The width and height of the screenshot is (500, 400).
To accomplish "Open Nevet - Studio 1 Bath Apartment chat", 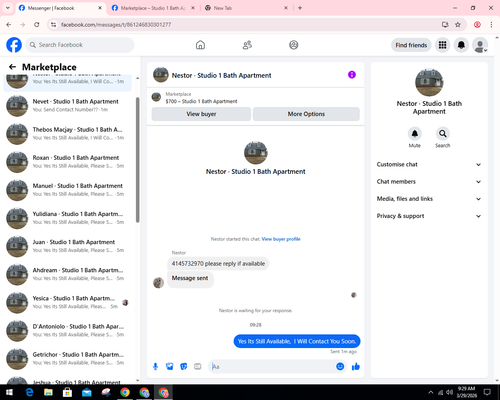I will (68, 105).
